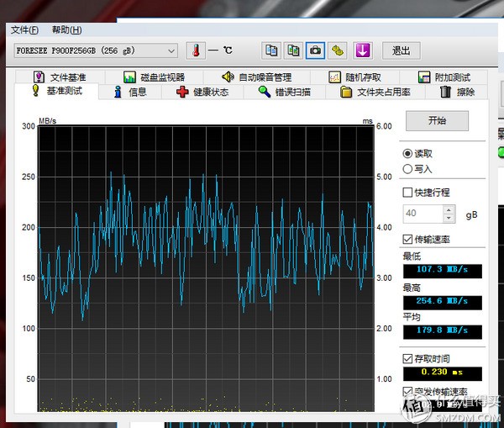Switch to the 文件基准 tab

[60, 77]
